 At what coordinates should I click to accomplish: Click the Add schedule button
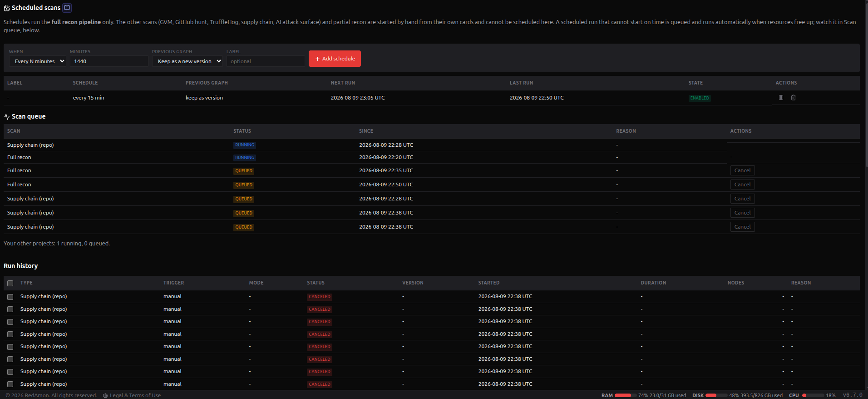click(335, 59)
